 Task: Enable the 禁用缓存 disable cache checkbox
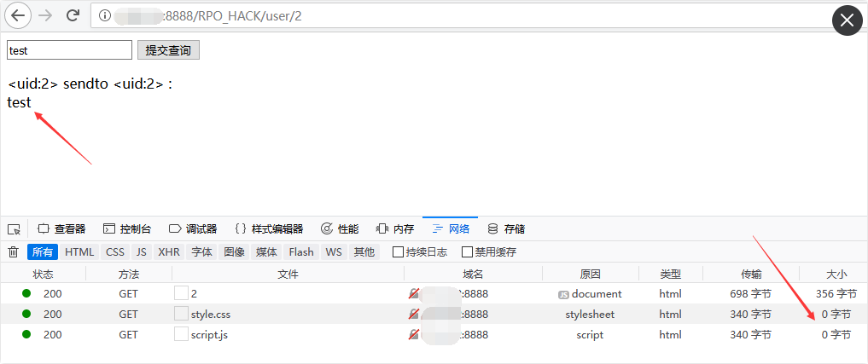pos(467,252)
